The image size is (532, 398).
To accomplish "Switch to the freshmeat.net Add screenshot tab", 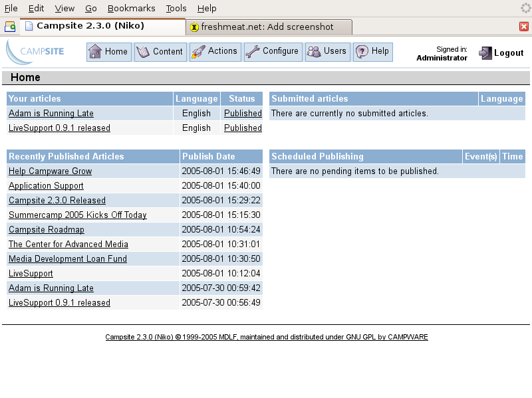I will click(269, 27).
